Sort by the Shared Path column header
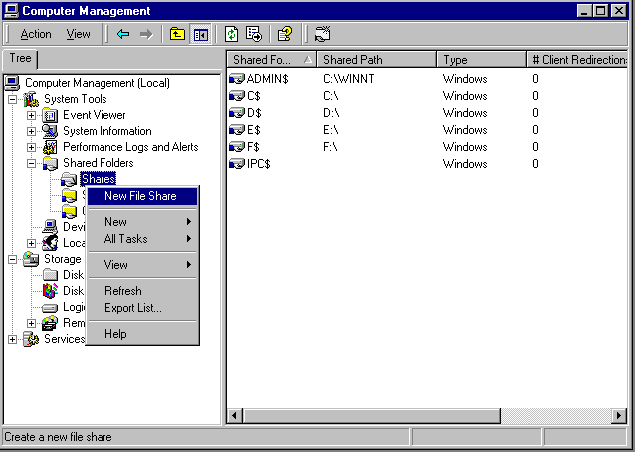Screen dimensions: 637x452 [377, 60]
